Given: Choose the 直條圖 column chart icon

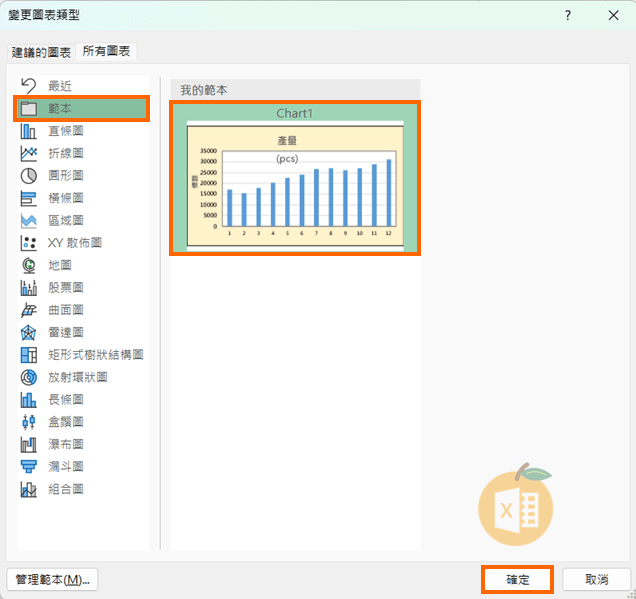Looking at the screenshot, I should pyautogui.click(x=29, y=131).
